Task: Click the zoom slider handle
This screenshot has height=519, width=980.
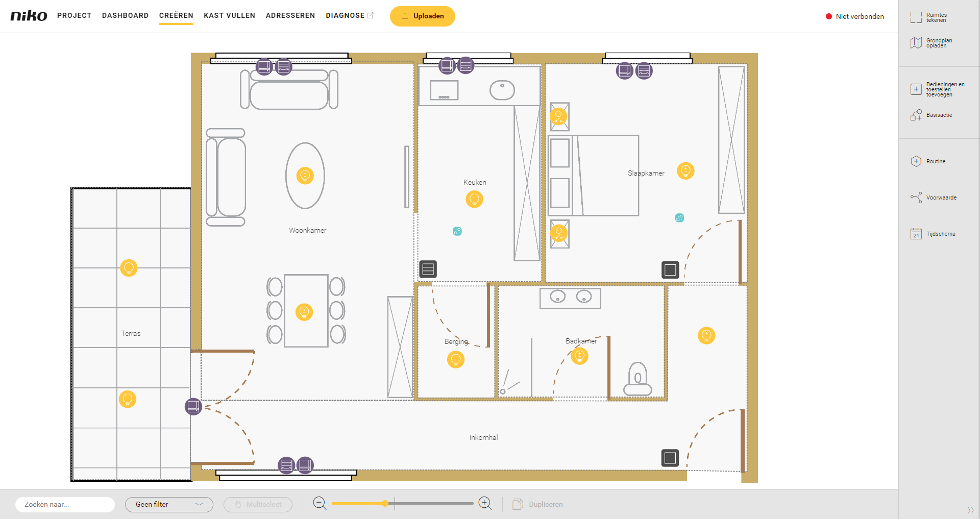Action: [385, 503]
